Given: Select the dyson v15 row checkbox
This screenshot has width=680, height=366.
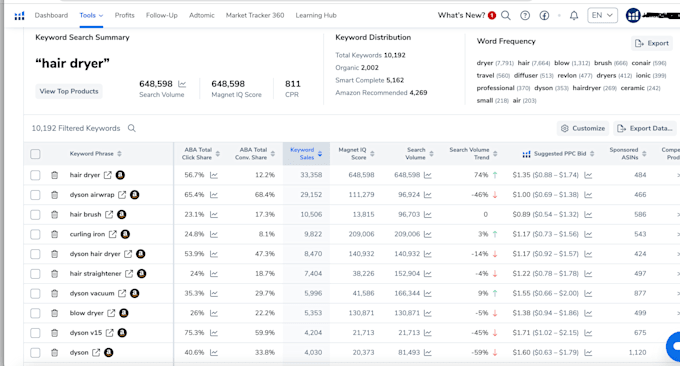Looking at the screenshot, I should [x=36, y=333].
